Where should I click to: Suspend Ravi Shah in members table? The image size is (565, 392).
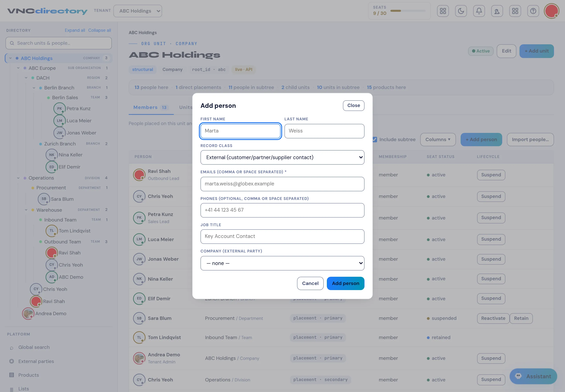click(491, 175)
